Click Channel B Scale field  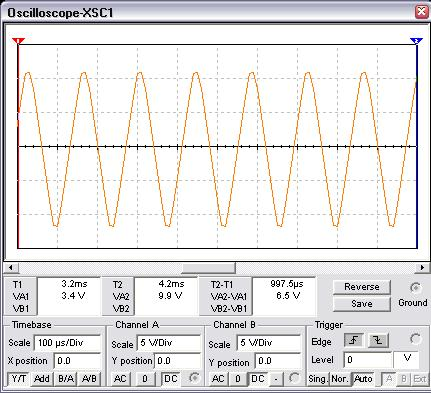(269, 343)
